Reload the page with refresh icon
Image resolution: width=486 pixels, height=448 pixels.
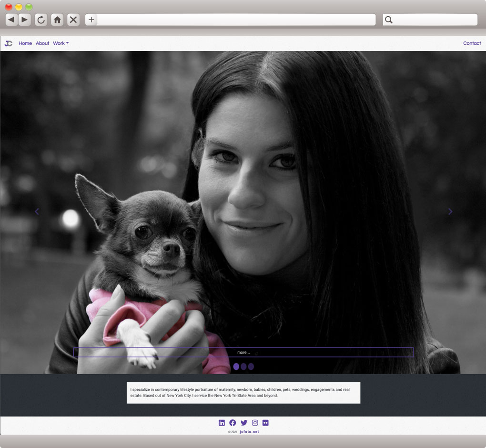[41, 20]
